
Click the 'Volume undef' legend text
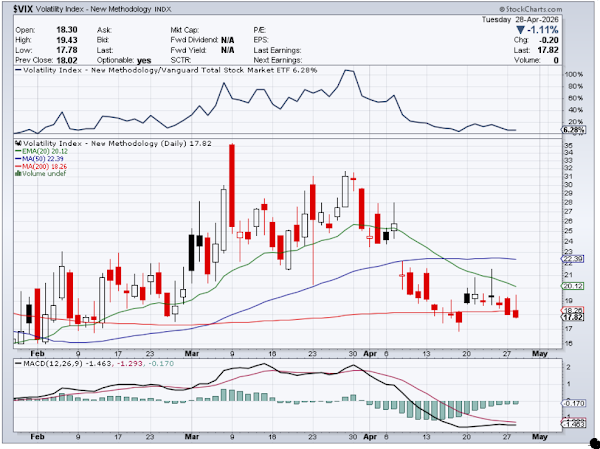[44, 173]
